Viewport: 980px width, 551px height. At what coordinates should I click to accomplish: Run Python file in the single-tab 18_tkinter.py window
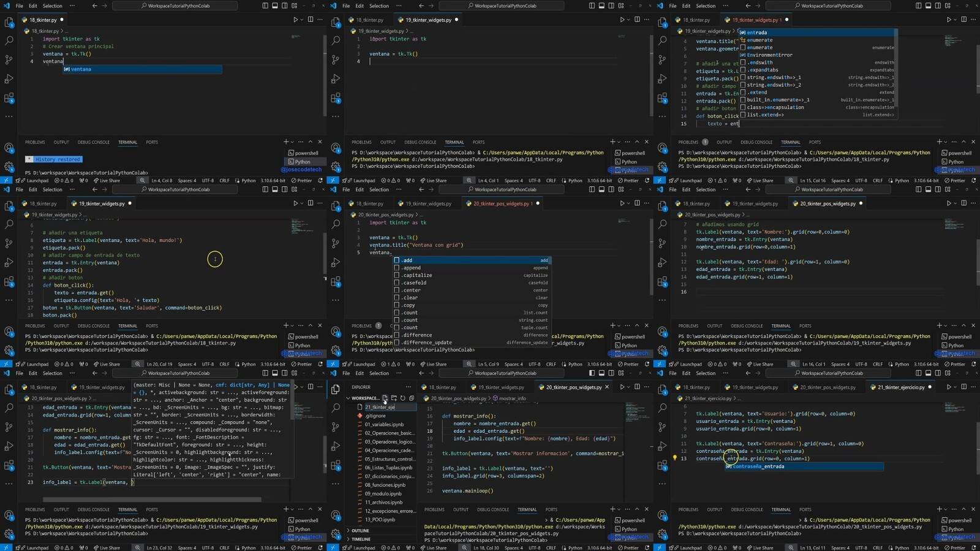[295, 20]
